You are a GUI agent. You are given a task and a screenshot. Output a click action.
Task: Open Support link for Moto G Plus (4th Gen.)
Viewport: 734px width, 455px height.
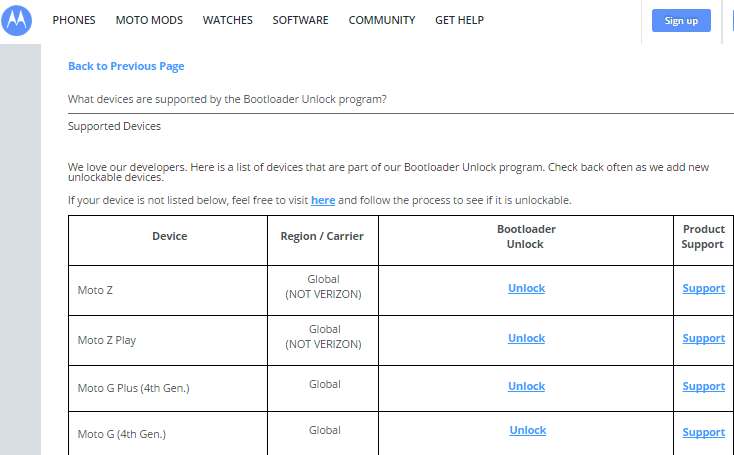tap(704, 386)
